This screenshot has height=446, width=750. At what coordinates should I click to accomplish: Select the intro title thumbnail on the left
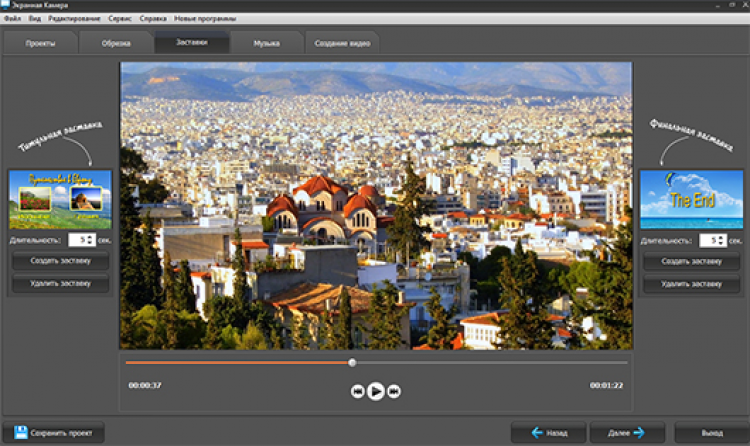click(x=60, y=199)
